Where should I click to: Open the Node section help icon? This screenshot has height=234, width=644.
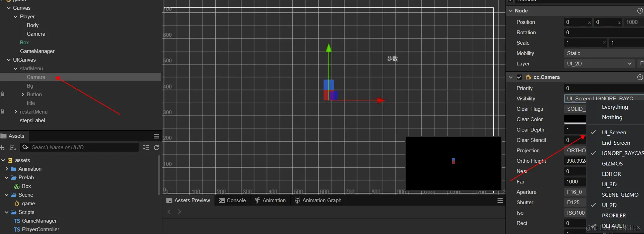pos(640,11)
